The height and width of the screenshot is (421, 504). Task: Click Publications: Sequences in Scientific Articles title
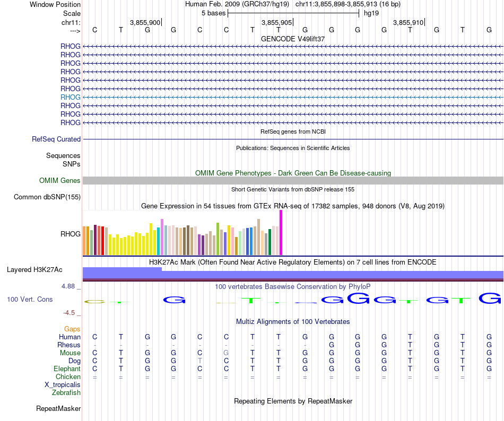[x=293, y=148]
